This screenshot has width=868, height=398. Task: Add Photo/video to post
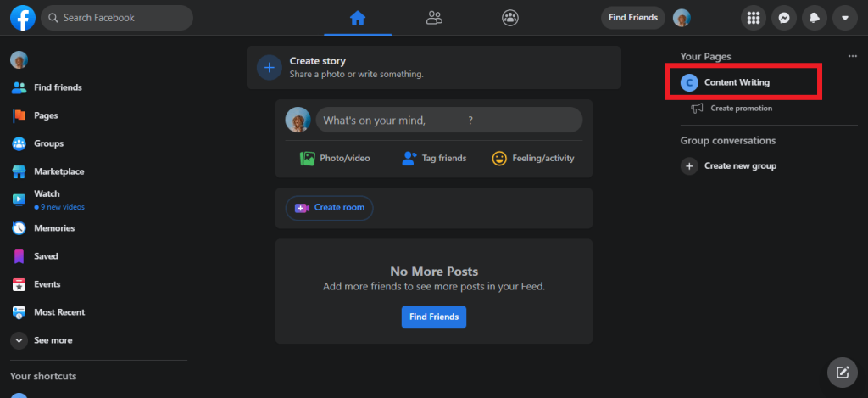tap(335, 159)
